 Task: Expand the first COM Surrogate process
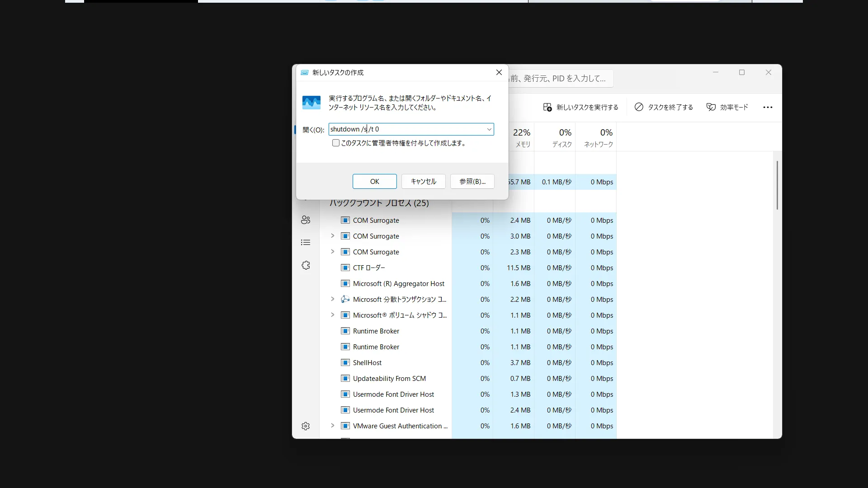click(333, 236)
